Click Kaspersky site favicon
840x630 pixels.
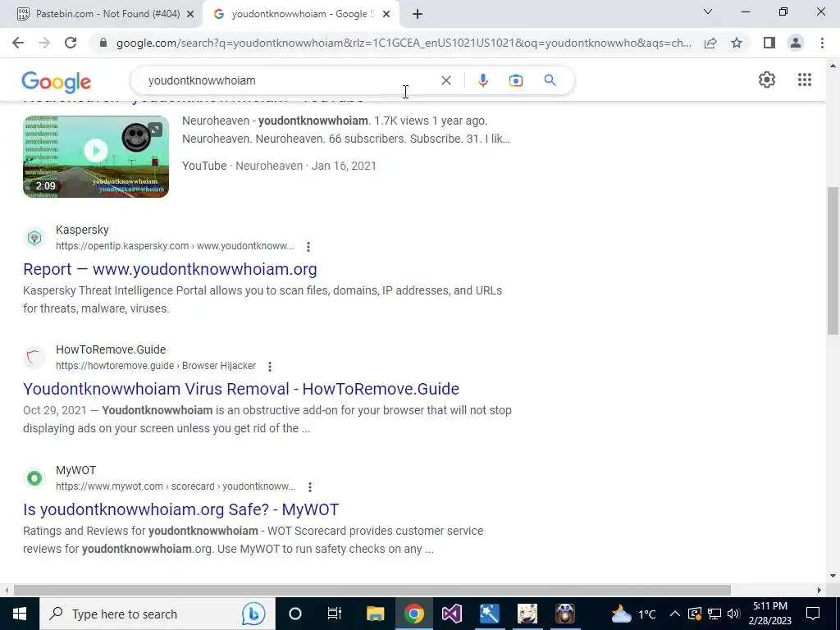(x=34, y=237)
